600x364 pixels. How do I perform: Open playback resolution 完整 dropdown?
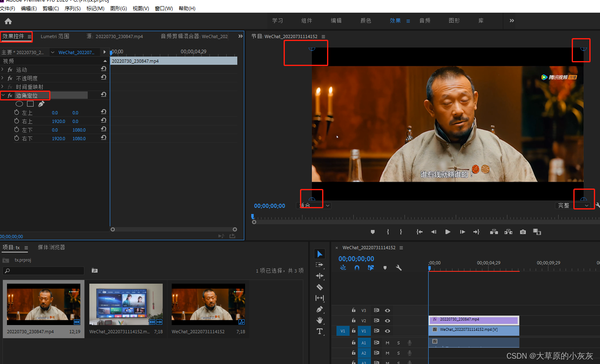[573, 205]
